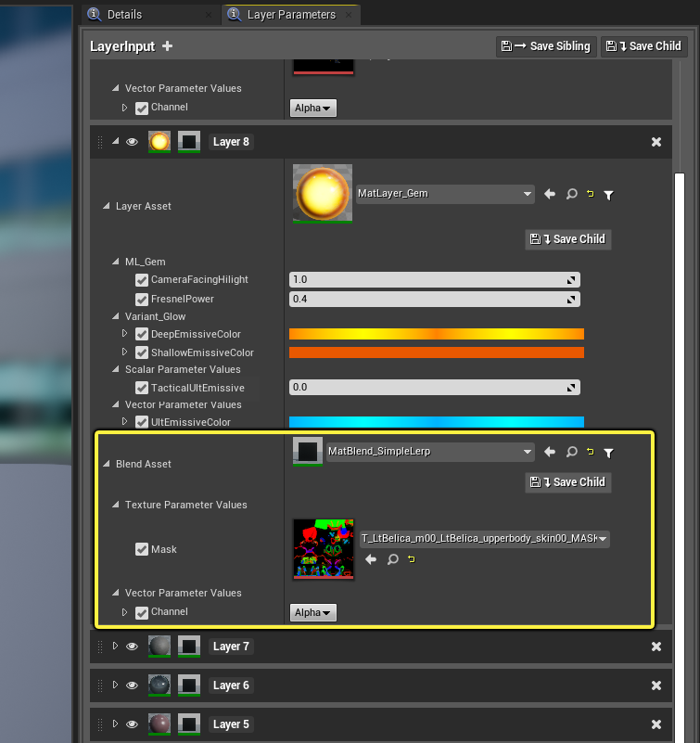The height and width of the screenshot is (743, 700).
Task: Remove Layer 8 with its X icon
Action: (x=655, y=142)
